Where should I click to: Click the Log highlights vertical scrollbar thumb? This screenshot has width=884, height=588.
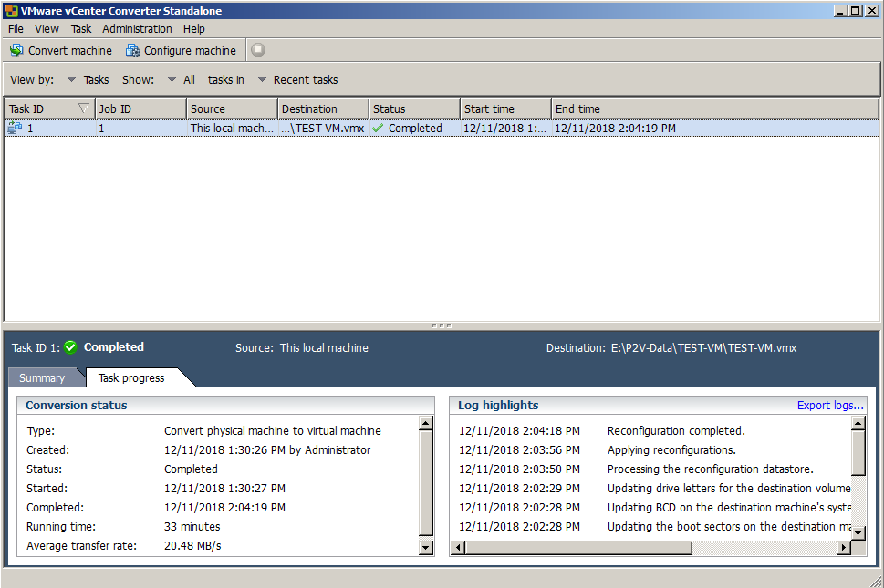click(858, 453)
